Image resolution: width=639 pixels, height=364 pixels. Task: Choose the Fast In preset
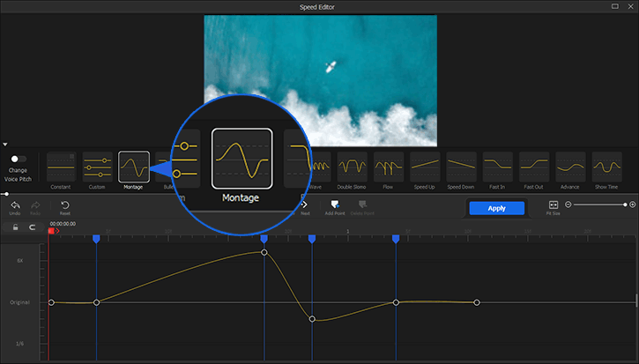pos(497,167)
